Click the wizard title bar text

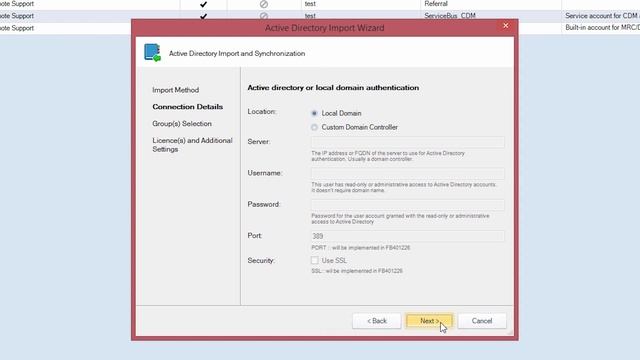coord(324,28)
